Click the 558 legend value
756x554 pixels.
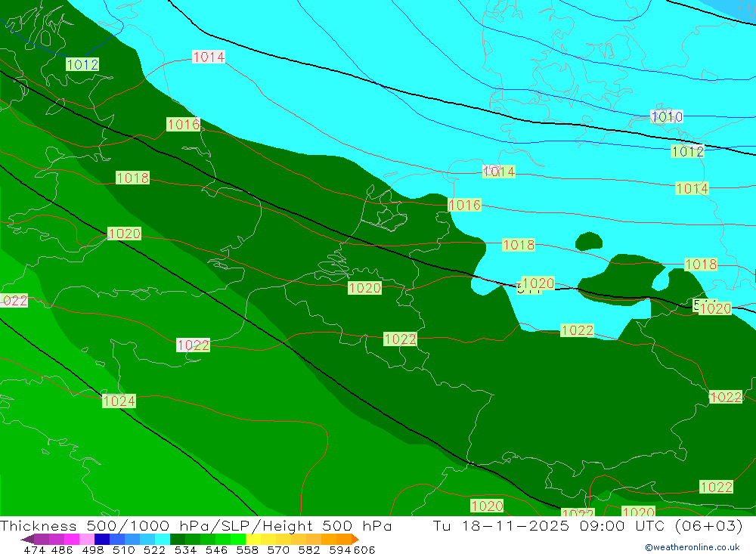point(247,549)
